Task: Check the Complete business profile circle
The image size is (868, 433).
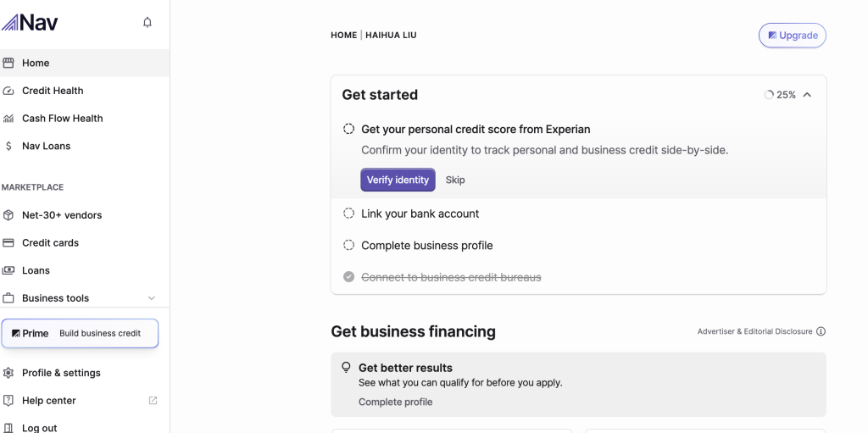Action: [x=348, y=245]
